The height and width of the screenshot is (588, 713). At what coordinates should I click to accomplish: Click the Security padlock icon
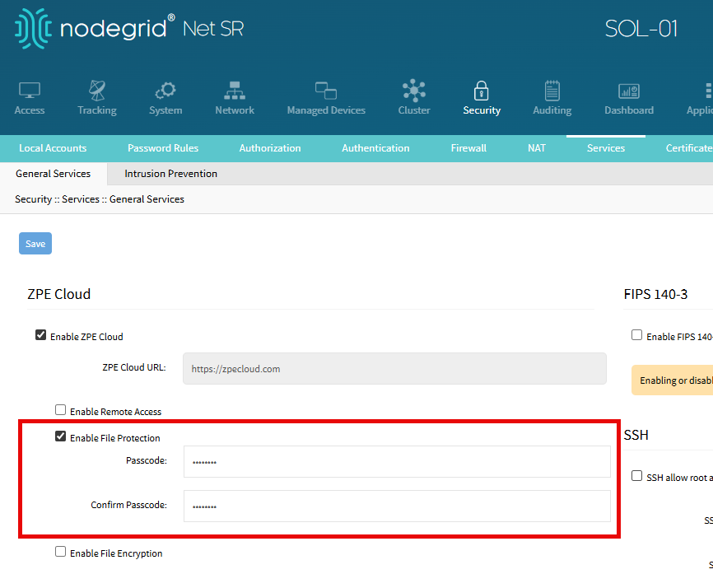point(482,91)
